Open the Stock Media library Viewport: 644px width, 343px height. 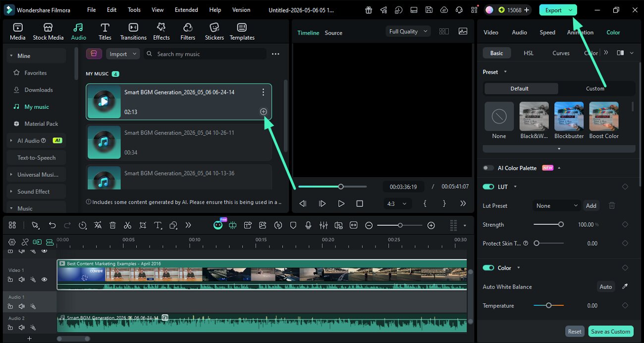(48, 32)
